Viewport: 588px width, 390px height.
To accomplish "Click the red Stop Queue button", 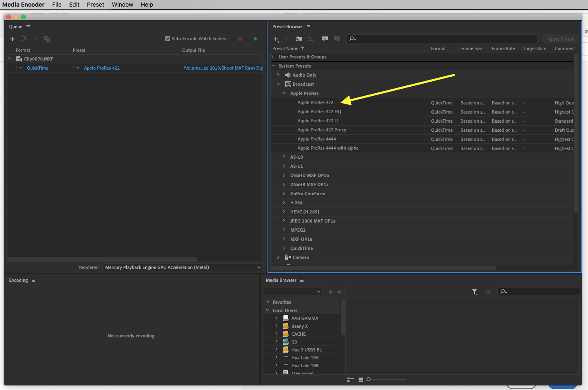I will tap(240, 39).
